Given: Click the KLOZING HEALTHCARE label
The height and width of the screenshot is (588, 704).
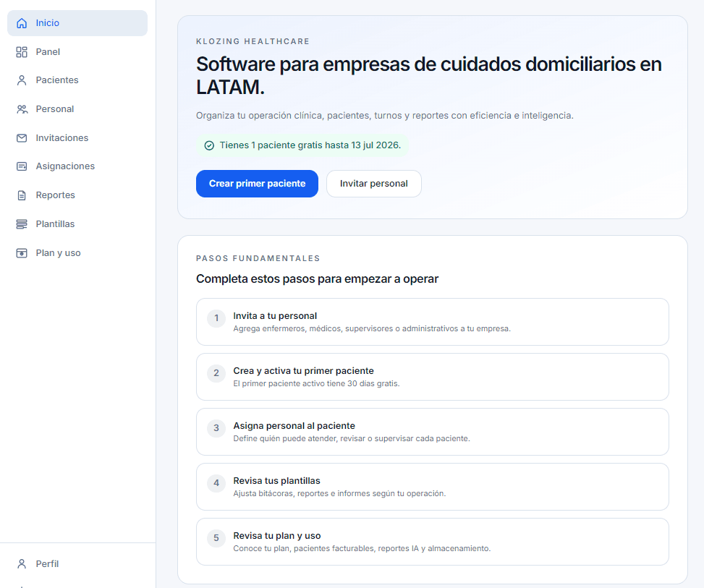Looking at the screenshot, I should point(253,41).
